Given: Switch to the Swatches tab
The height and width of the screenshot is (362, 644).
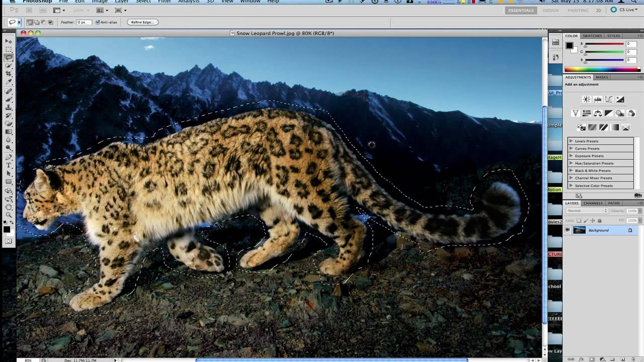Looking at the screenshot, I should (592, 36).
